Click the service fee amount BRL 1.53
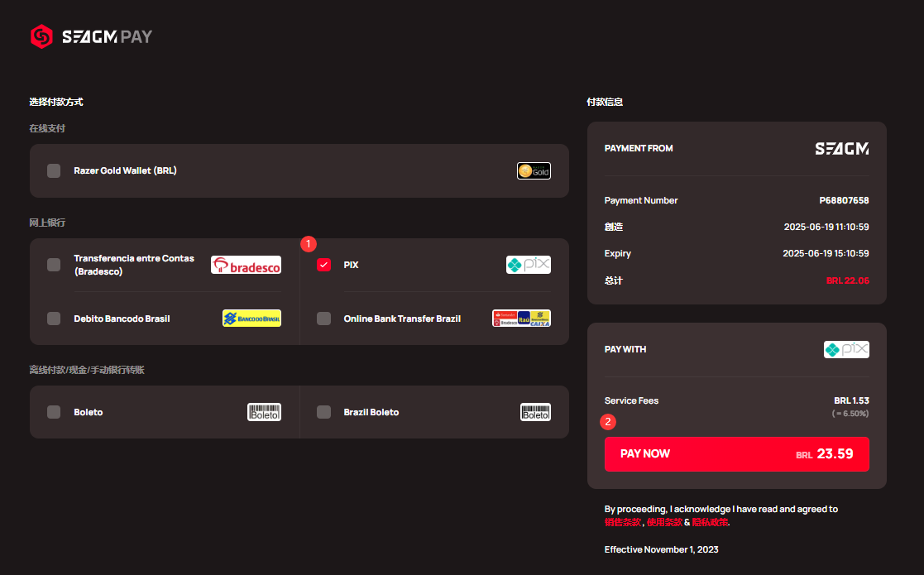Image resolution: width=924 pixels, height=575 pixels. coord(851,400)
